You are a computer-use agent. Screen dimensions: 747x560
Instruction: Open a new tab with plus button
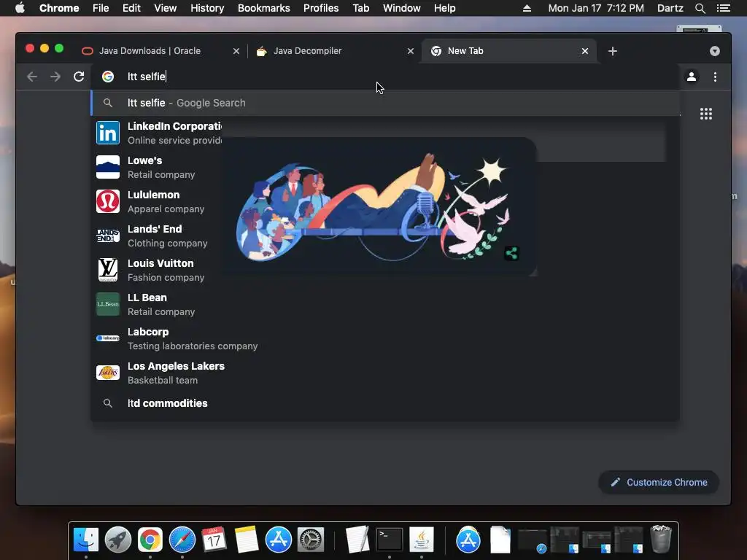[x=613, y=51]
